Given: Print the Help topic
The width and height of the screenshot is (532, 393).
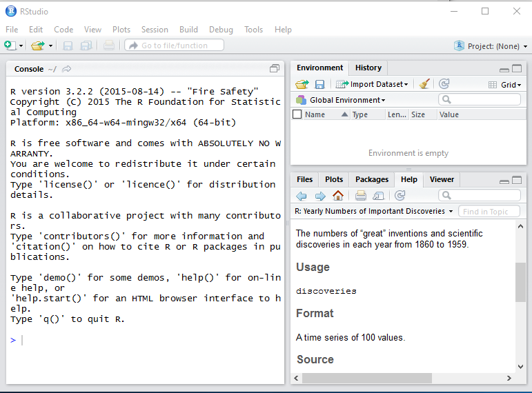Looking at the screenshot, I should click(x=361, y=195).
